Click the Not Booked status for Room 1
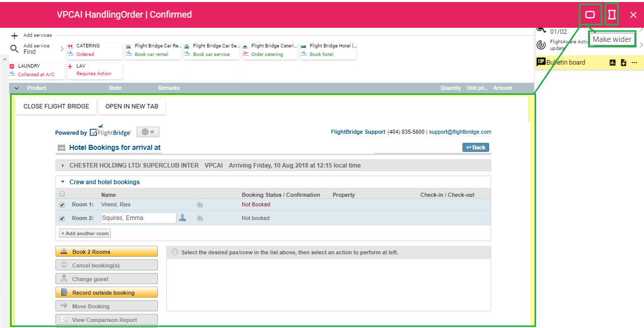The image size is (644, 328). [256, 204]
